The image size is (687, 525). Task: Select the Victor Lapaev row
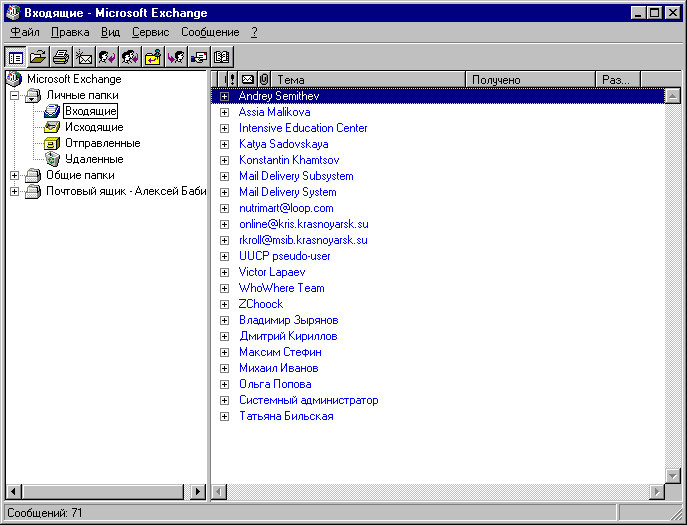(438, 272)
